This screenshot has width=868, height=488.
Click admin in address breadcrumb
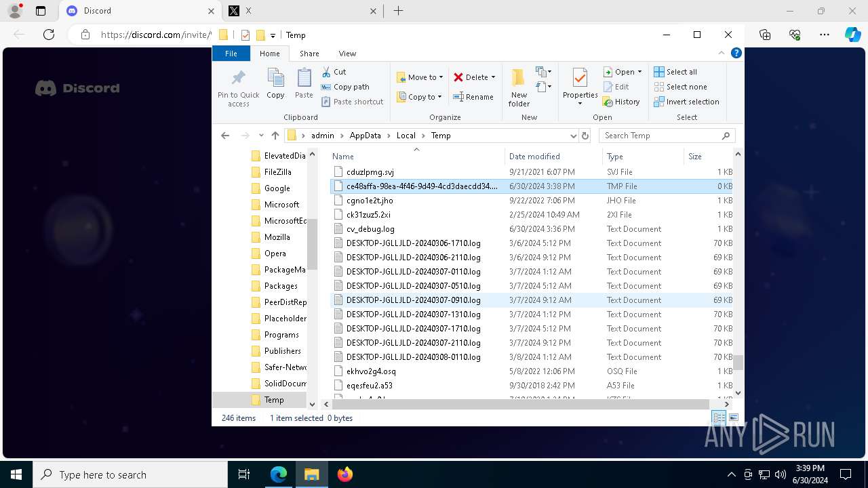click(322, 136)
